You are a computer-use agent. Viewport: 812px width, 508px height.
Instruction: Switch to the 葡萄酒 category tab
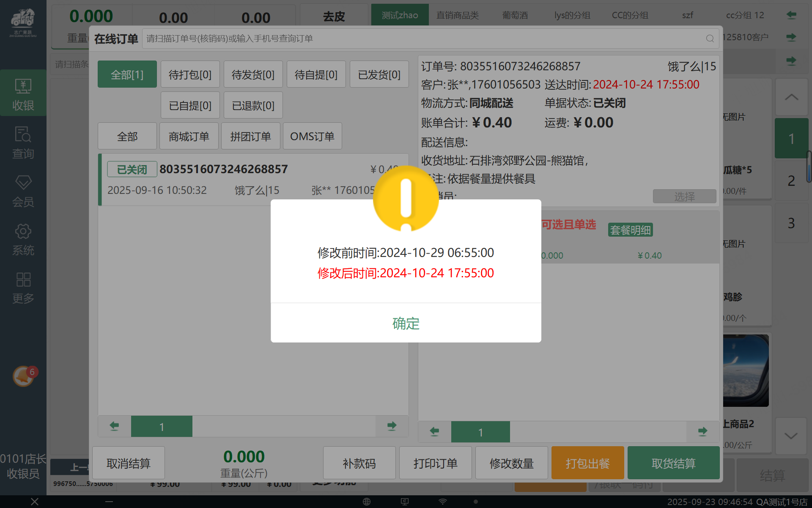515,15
